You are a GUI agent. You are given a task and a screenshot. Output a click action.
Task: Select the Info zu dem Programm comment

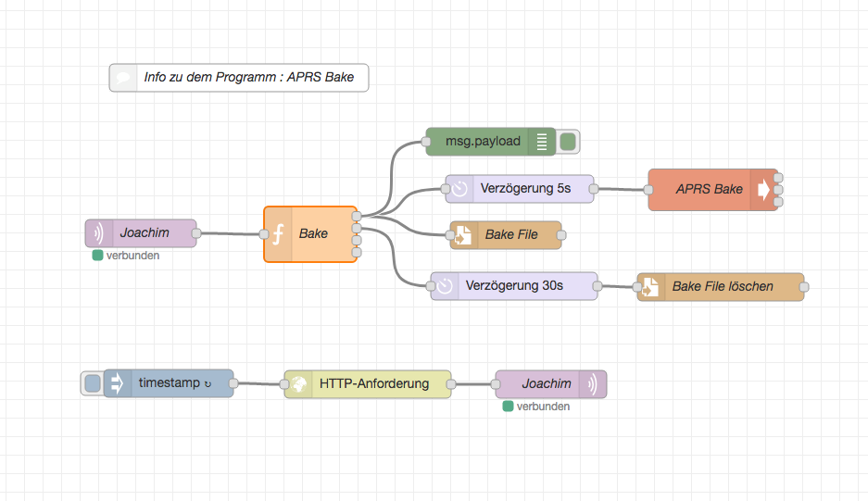(x=248, y=78)
